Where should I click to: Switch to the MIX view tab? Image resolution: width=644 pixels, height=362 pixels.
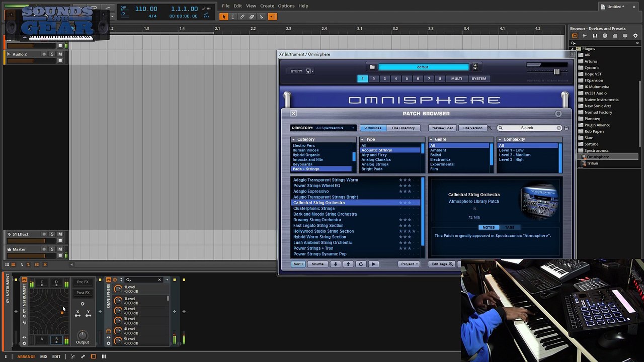(44, 356)
